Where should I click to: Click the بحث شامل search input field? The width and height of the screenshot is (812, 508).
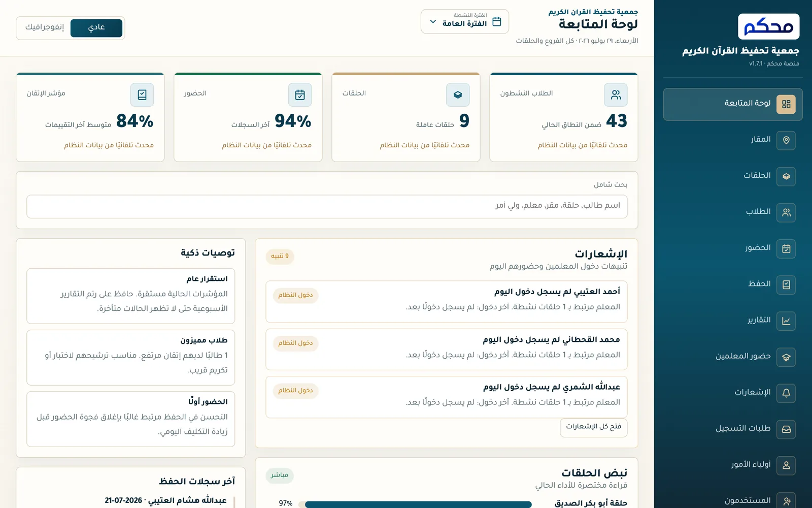pyautogui.click(x=327, y=206)
